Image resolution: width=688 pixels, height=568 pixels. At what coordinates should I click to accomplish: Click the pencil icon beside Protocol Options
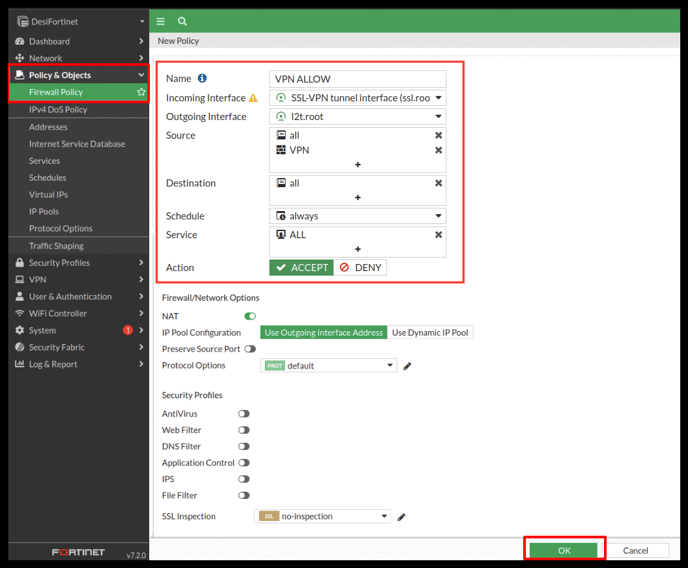407,366
